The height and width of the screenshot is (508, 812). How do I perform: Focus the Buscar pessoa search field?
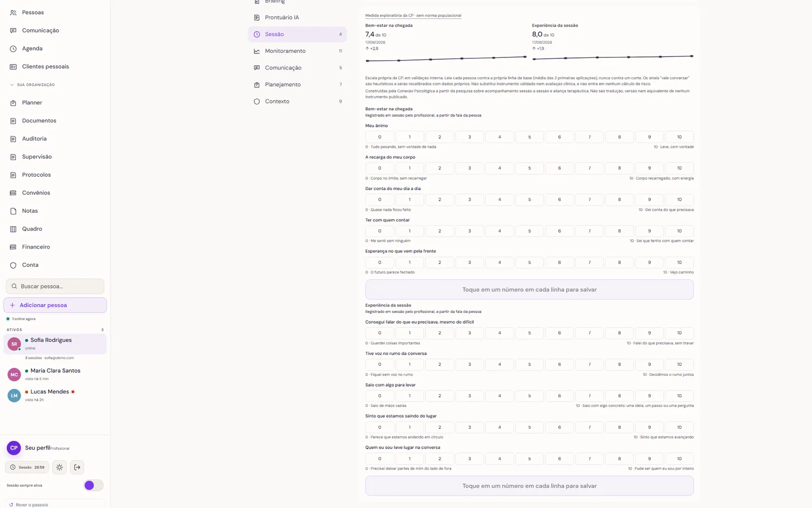(x=55, y=287)
